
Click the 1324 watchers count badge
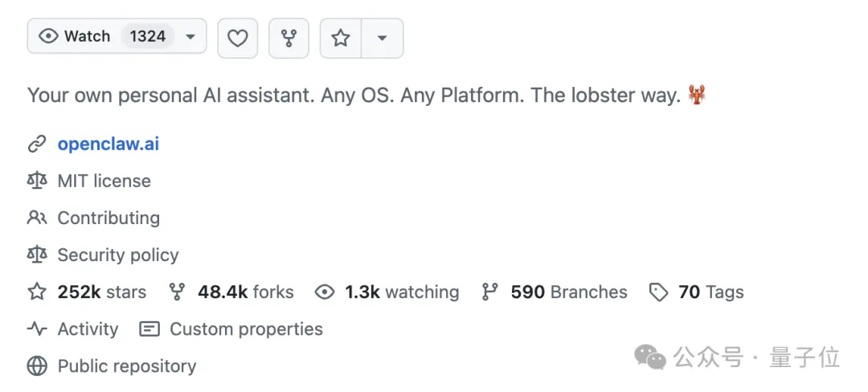click(148, 37)
